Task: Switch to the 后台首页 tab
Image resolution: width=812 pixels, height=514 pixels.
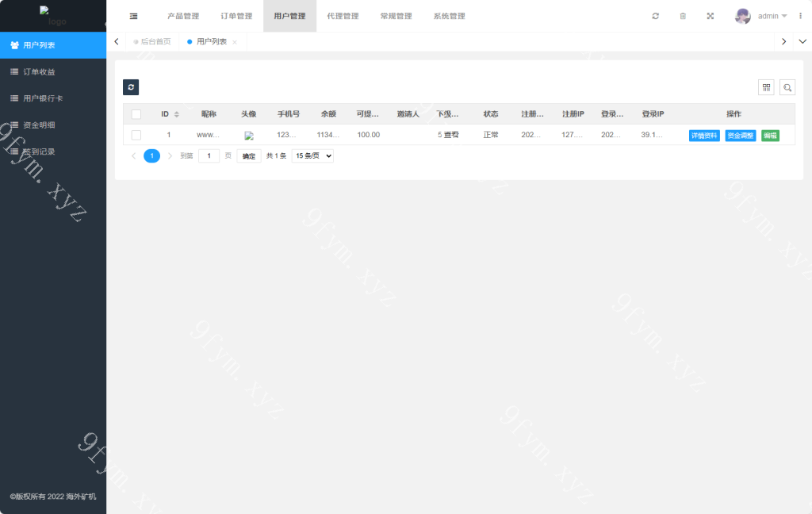Action: click(152, 41)
